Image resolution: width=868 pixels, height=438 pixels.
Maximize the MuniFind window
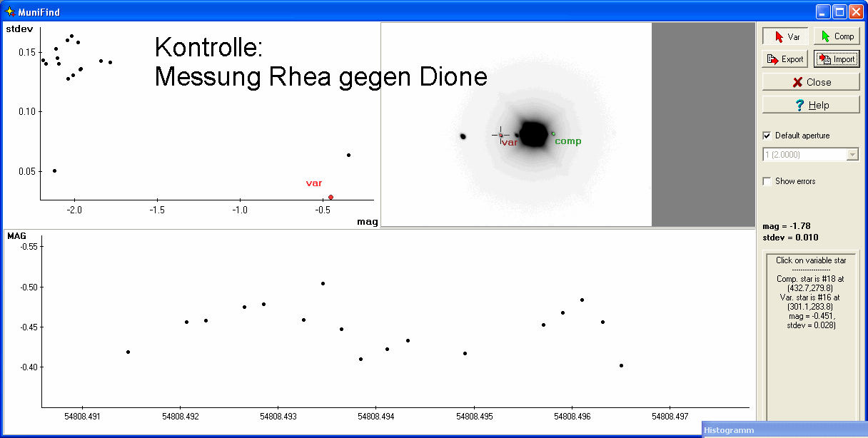pos(839,12)
